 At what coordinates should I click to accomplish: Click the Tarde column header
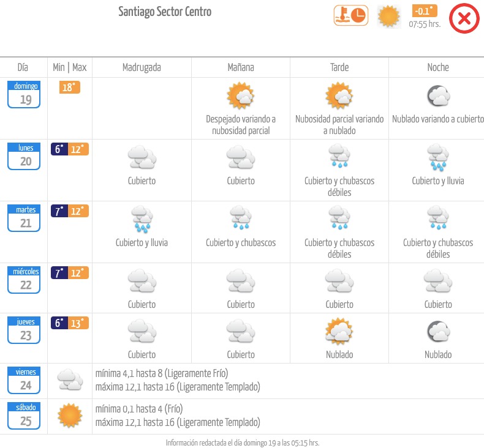339,67
